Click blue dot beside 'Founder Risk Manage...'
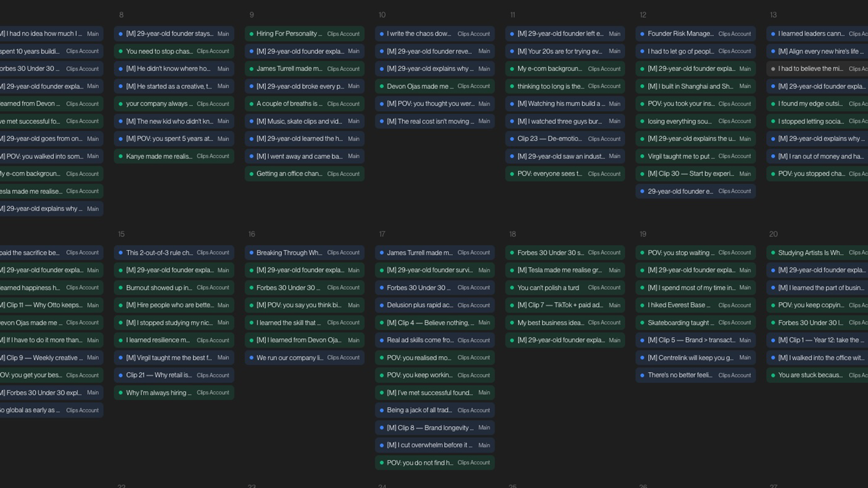Image resolution: width=868 pixels, height=488 pixels. point(642,34)
